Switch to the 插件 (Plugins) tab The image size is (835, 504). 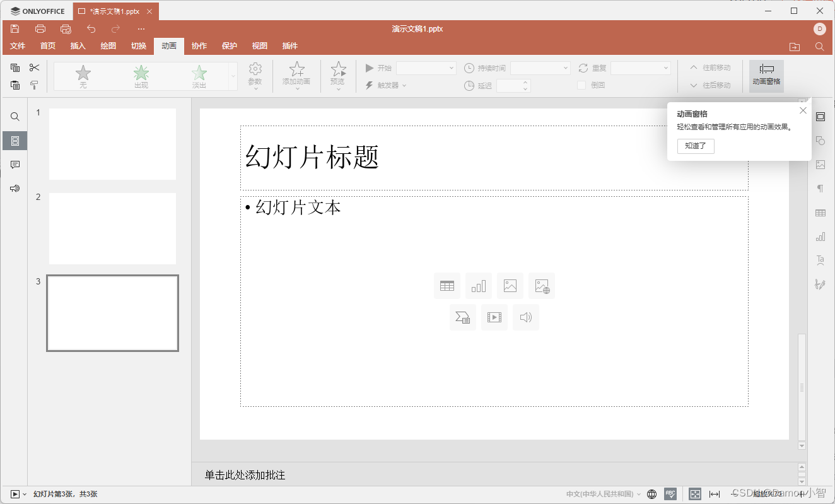290,46
